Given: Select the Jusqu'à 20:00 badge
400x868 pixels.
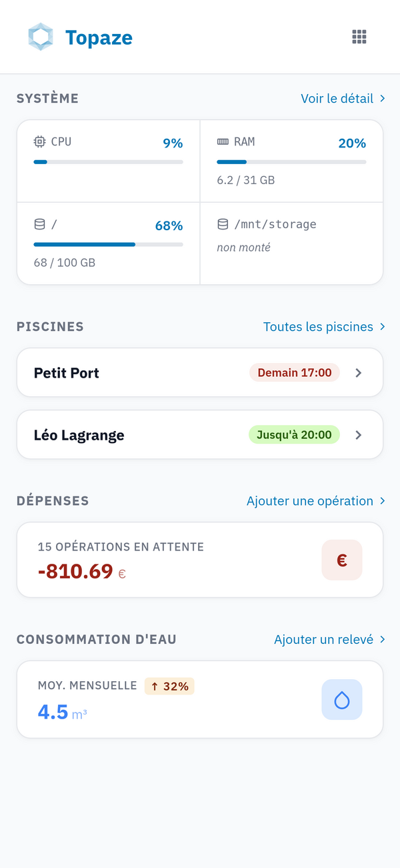Looking at the screenshot, I should pyautogui.click(x=294, y=435).
